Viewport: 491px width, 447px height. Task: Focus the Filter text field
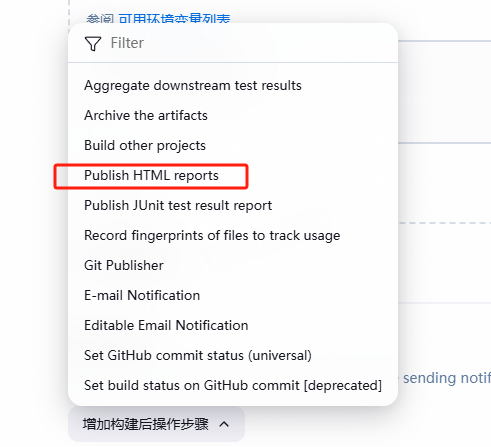pos(247,43)
